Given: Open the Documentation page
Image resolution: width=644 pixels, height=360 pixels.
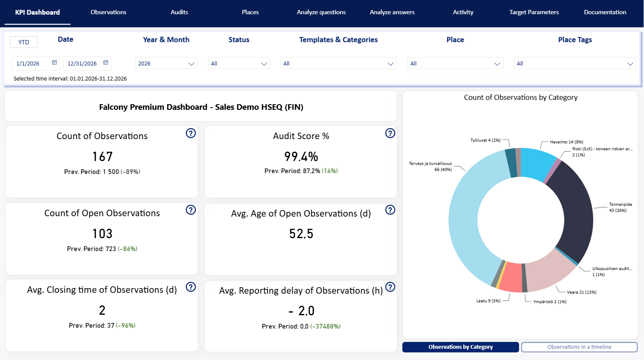Looking at the screenshot, I should pyautogui.click(x=605, y=12).
